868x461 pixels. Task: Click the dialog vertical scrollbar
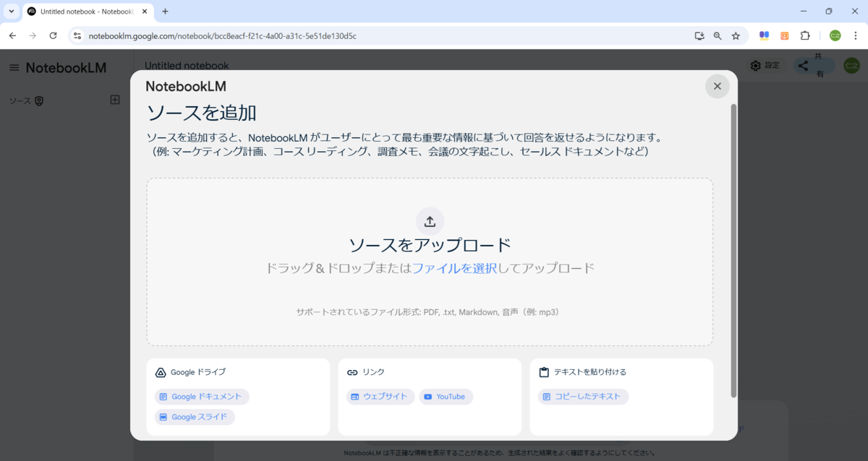(x=733, y=251)
